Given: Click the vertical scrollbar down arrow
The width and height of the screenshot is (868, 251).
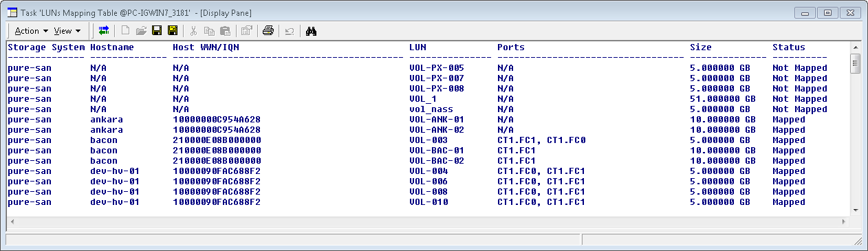Looking at the screenshot, I should (x=856, y=210).
